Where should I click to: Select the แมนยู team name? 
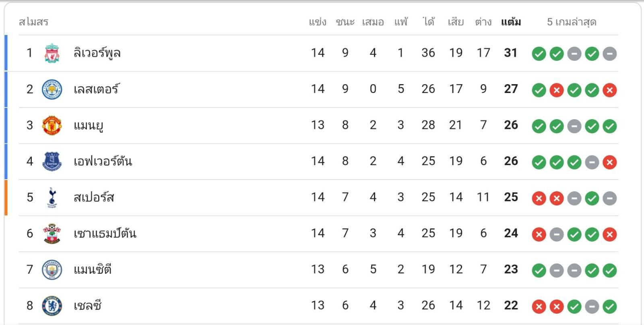pos(89,125)
